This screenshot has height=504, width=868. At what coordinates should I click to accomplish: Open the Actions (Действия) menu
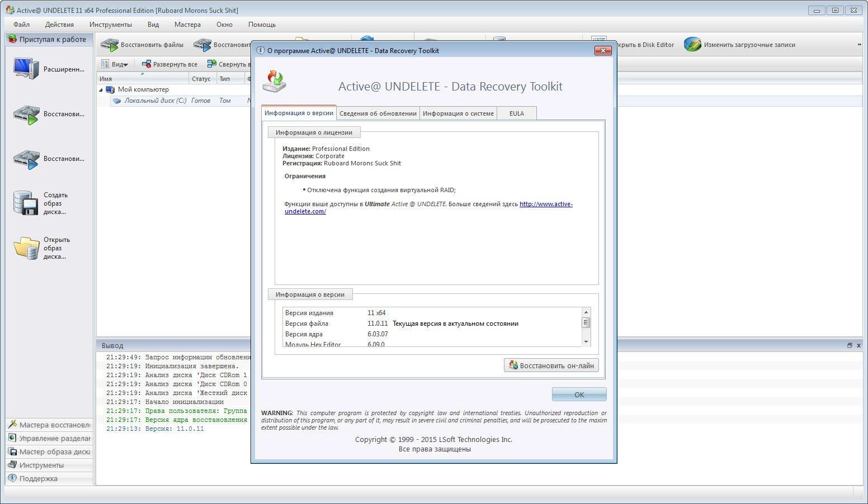[x=59, y=25]
